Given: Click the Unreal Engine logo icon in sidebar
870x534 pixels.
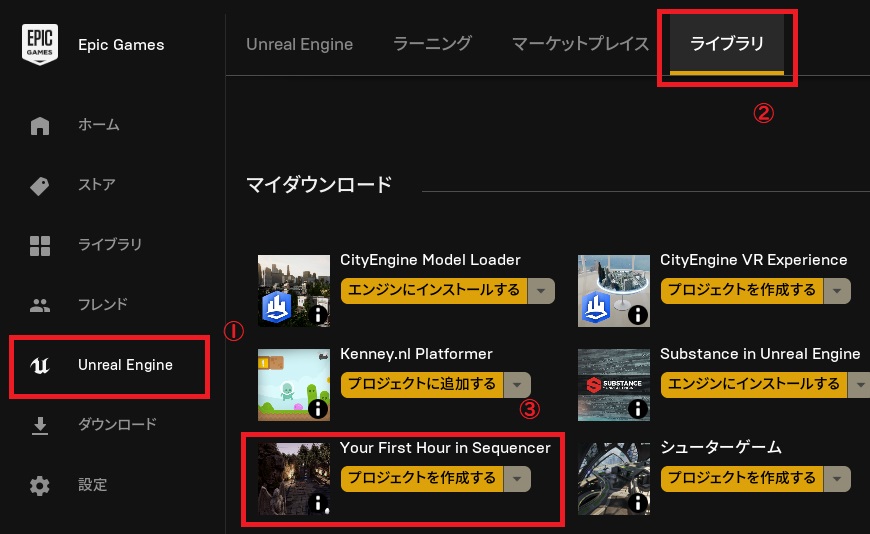Looking at the screenshot, I should 40,365.
